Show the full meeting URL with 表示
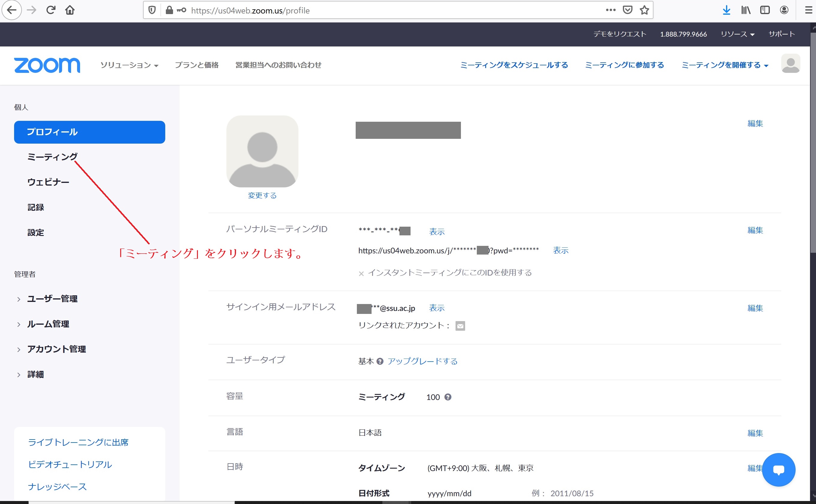 tap(561, 250)
